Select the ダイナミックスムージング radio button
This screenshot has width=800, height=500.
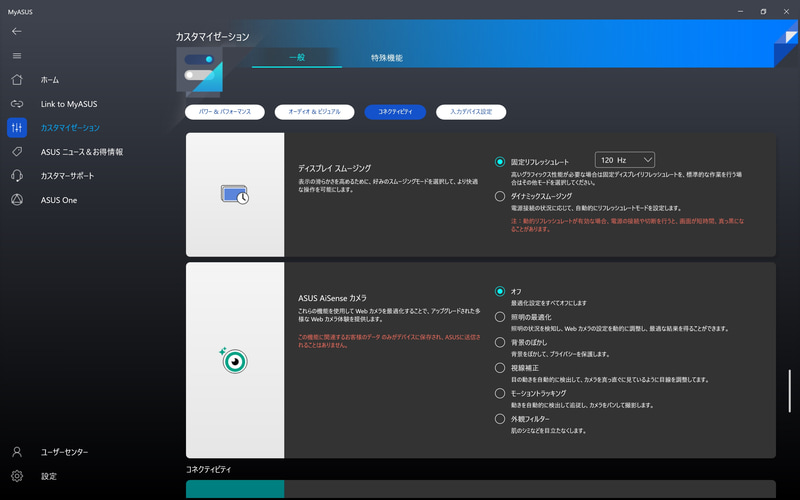click(500, 196)
